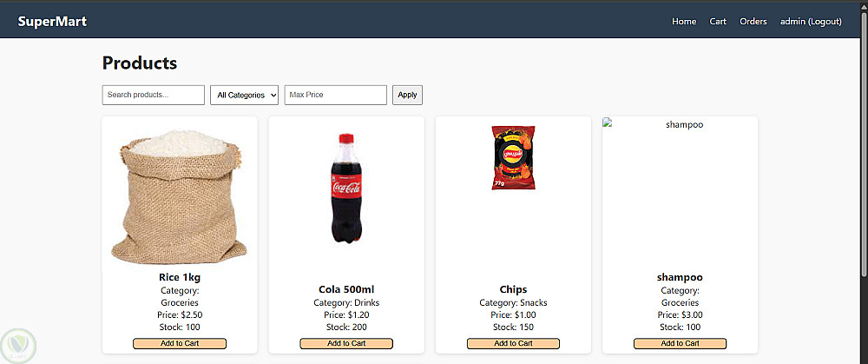This screenshot has height=364, width=868.
Task: Open the Orders page
Action: coord(753,22)
